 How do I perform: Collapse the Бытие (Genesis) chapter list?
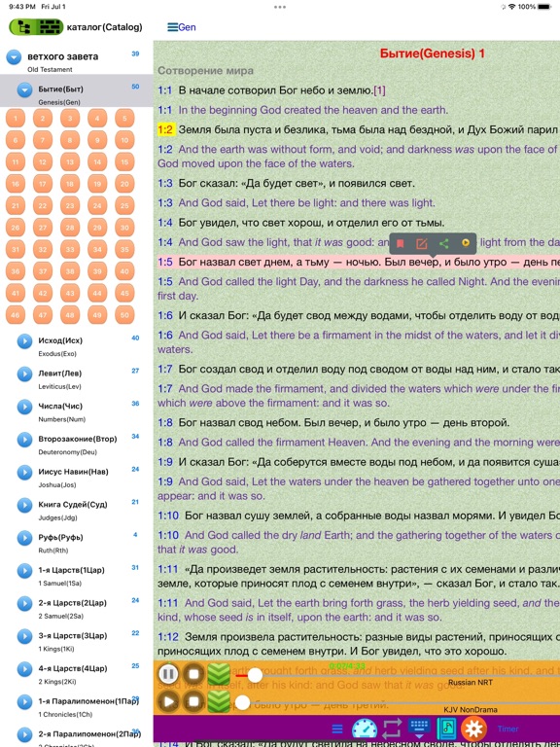[24, 89]
